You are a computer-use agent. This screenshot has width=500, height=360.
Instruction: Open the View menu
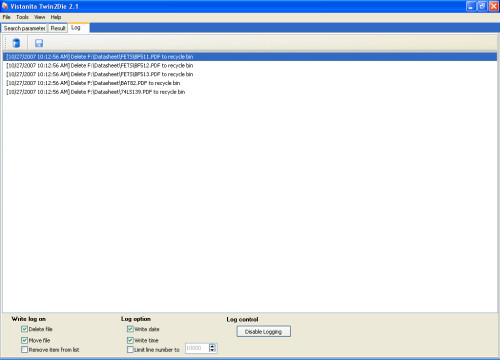coord(40,17)
